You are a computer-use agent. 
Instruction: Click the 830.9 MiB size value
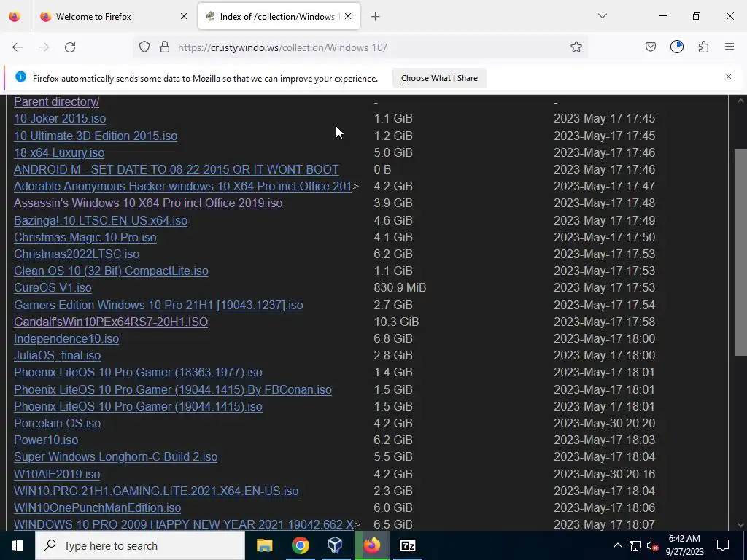click(x=400, y=287)
